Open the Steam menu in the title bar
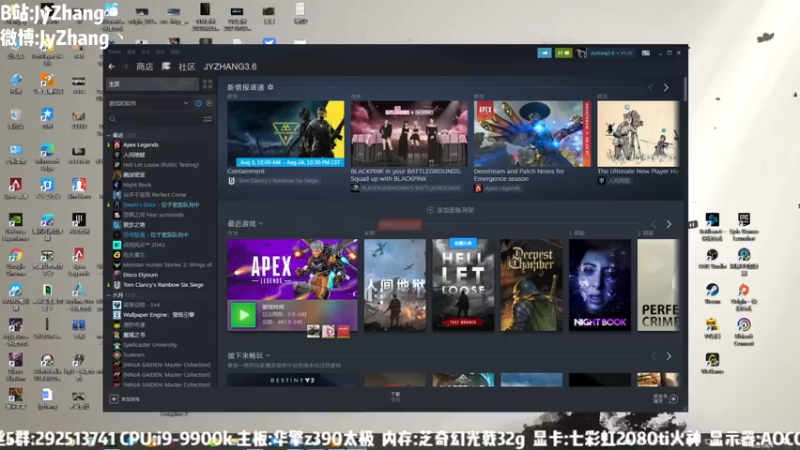 coord(115,52)
